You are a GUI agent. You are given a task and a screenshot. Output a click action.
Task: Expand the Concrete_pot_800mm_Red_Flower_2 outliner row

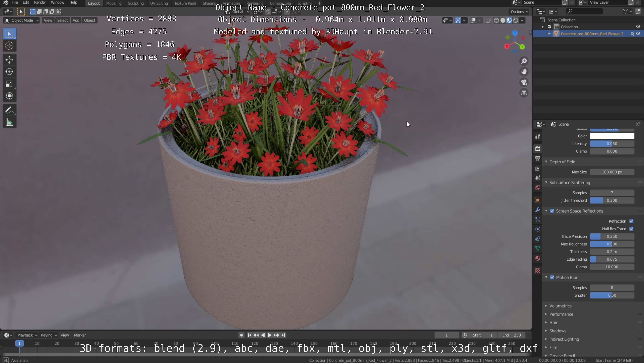[549, 34]
